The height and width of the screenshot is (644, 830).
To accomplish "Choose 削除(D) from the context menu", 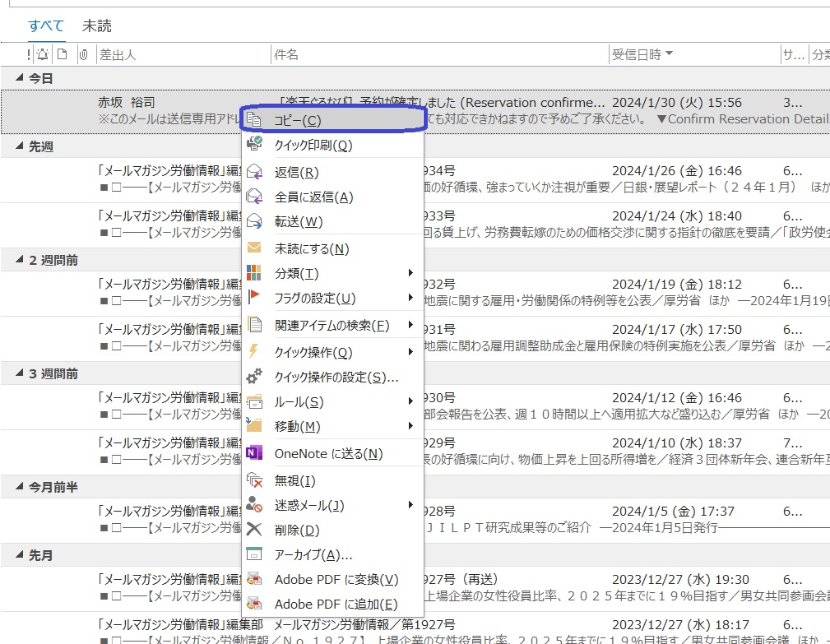I will tap(333, 530).
